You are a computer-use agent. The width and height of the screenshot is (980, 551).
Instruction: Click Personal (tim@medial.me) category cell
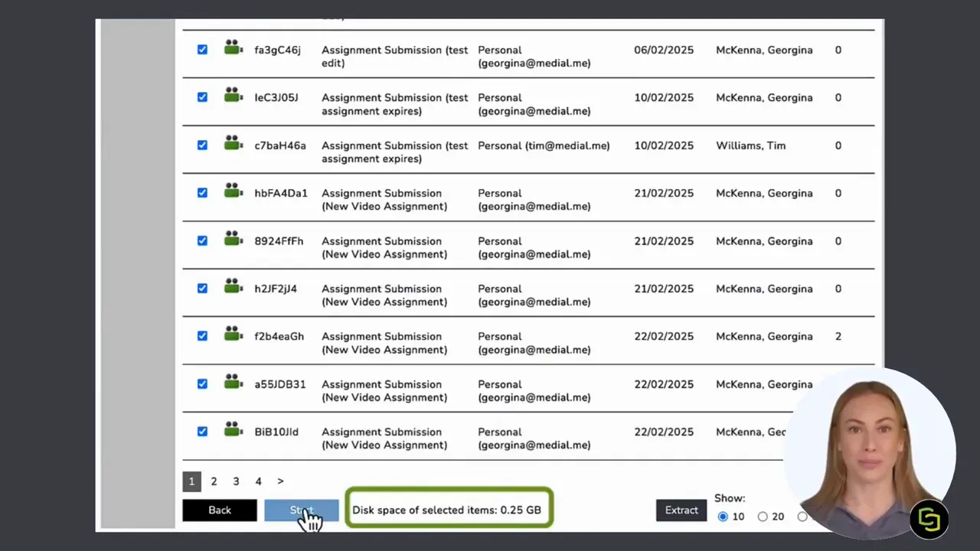click(544, 145)
